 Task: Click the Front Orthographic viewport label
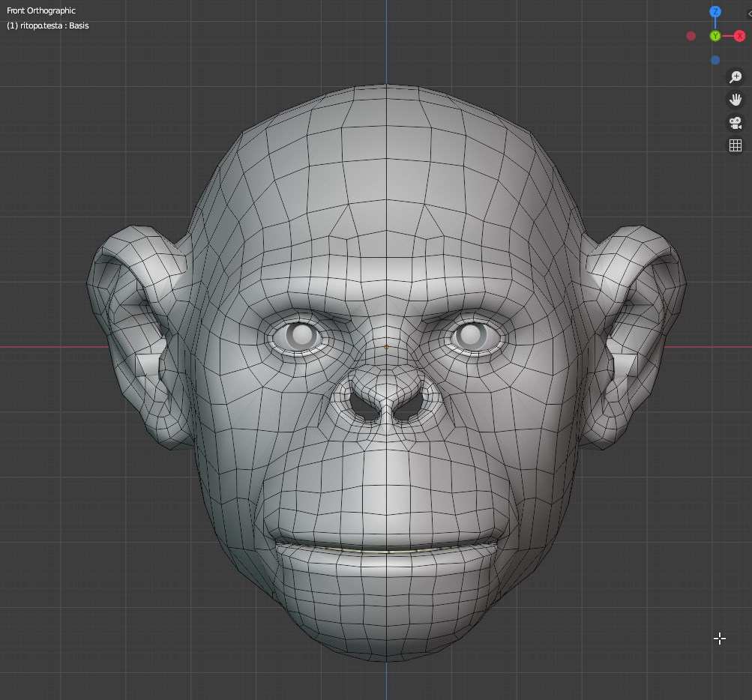(40, 10)
